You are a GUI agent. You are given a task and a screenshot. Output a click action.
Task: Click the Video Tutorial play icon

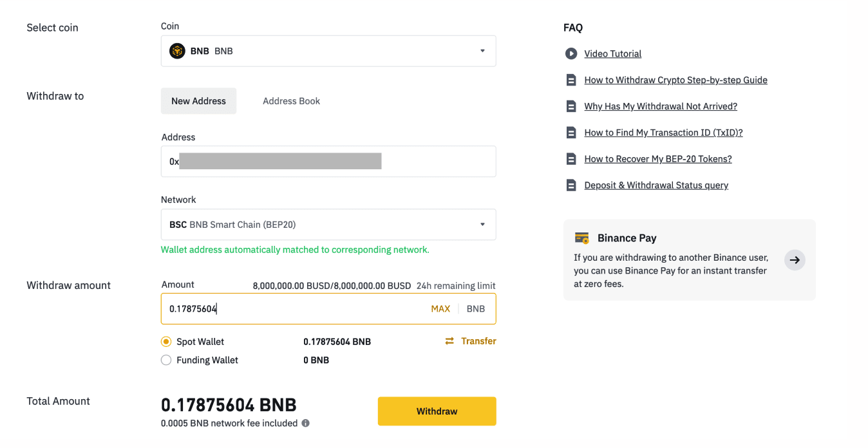571,53
